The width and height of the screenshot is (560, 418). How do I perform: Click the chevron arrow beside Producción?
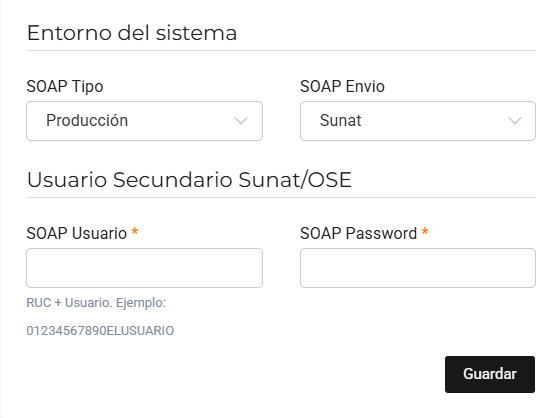[x=241, y=121]
